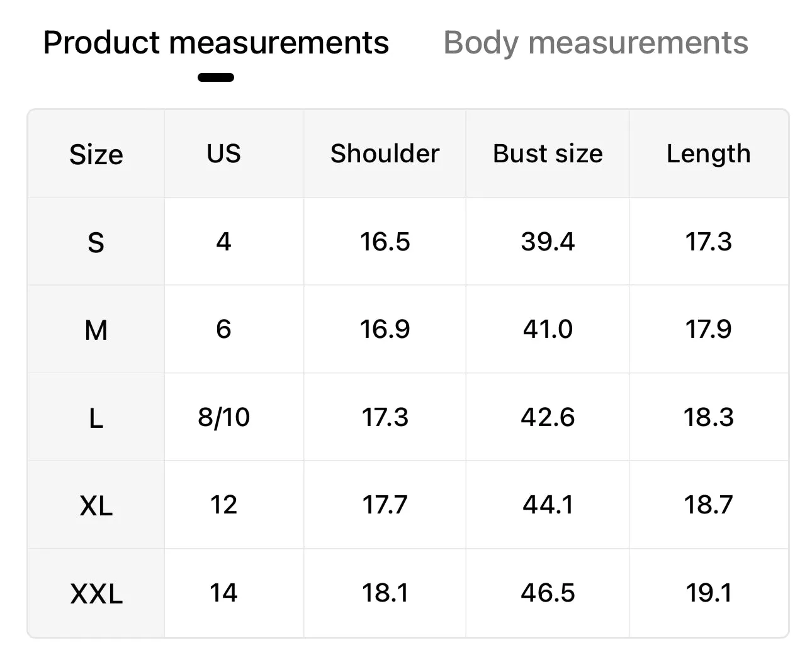Click the Length column header

point(709,154)
